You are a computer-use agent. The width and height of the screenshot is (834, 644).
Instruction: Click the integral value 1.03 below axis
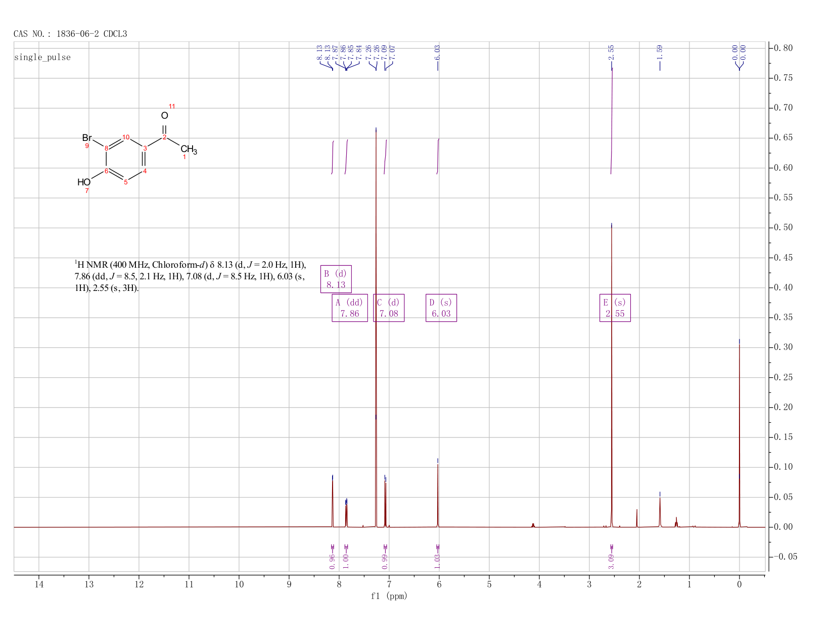[x=438, y=561]
